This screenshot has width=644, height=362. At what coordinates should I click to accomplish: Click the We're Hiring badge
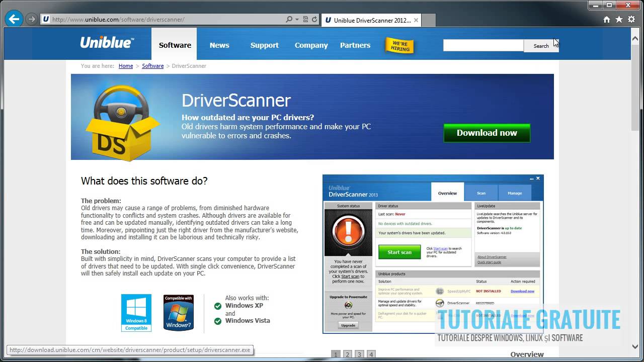coord(399,46)
